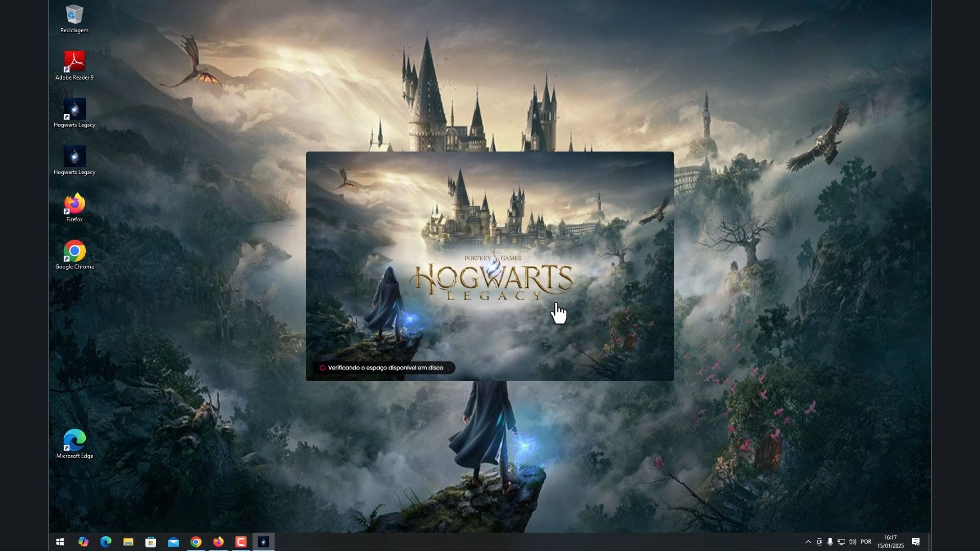Expand the hidden system tray icons chevron
980x551 pixels.
tap(808, 542)
